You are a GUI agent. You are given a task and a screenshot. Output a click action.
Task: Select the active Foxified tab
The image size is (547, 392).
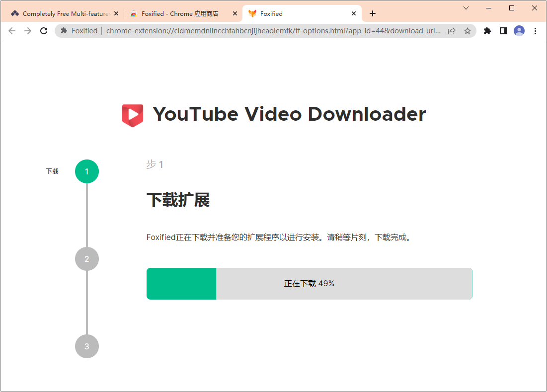pyautogui.click(x=302, y=13)
